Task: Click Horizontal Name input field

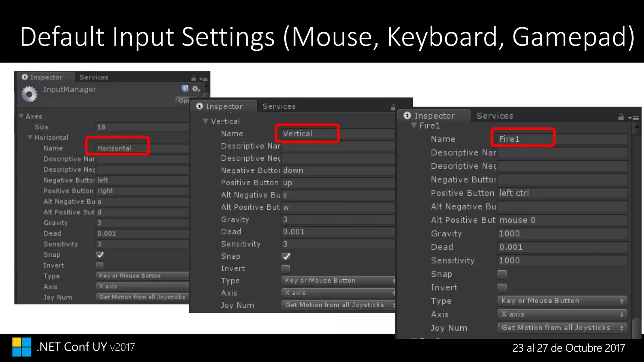Action: (x=142, y=148)
